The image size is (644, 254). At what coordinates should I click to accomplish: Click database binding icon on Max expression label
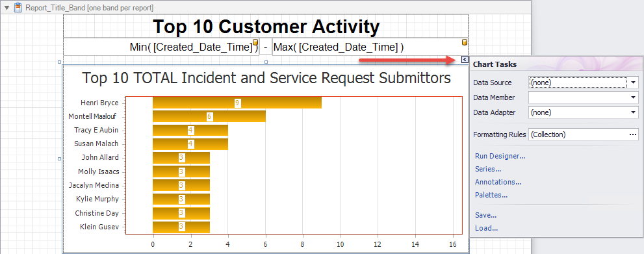point(465,42)
